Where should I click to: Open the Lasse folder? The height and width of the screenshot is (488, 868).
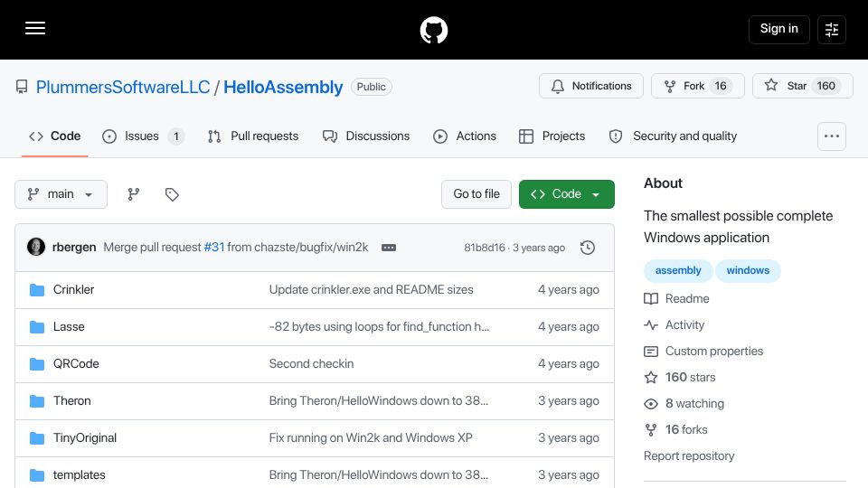click(69, 327)
